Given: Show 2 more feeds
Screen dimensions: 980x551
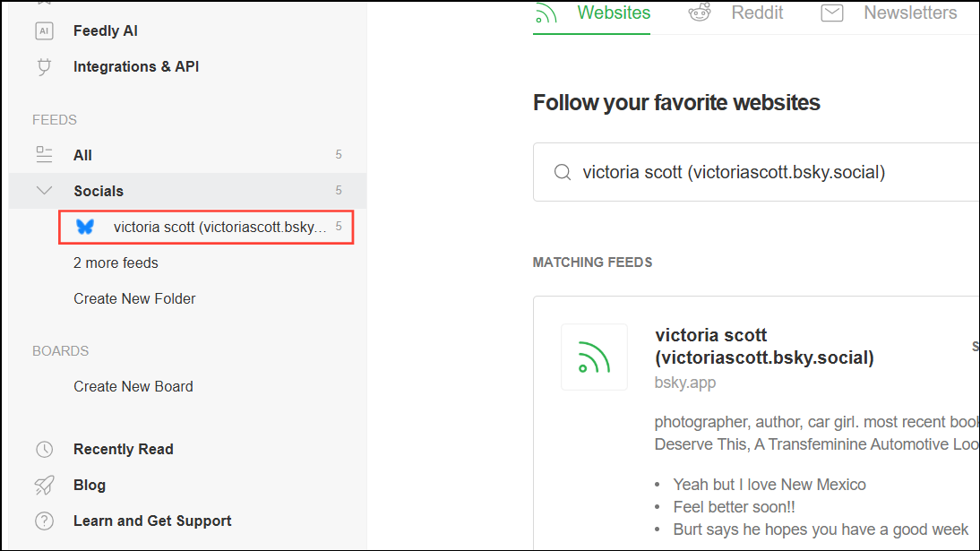Looking at the screenshot, I should click(x=116, y=263).
